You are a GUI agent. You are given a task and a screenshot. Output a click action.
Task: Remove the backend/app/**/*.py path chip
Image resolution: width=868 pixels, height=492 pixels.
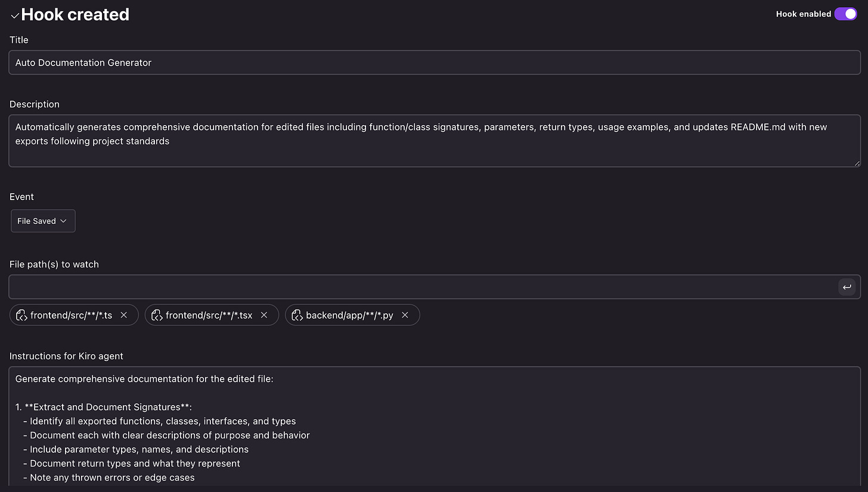coord(405,315)
